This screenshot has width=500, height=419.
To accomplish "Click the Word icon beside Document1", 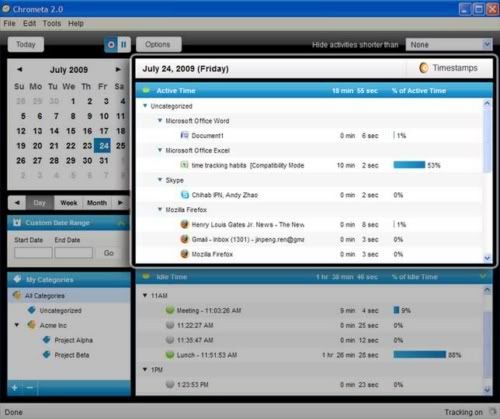I will (x=184, y=135).
